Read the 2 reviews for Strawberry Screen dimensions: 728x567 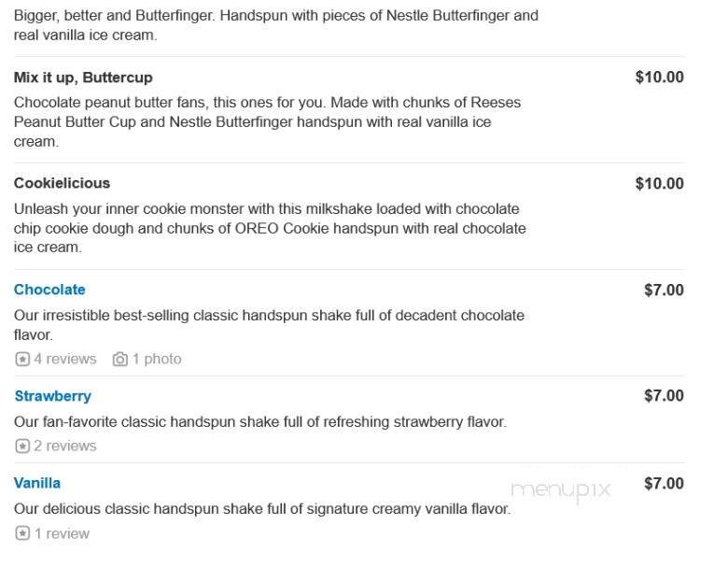[x=64, y=447]
